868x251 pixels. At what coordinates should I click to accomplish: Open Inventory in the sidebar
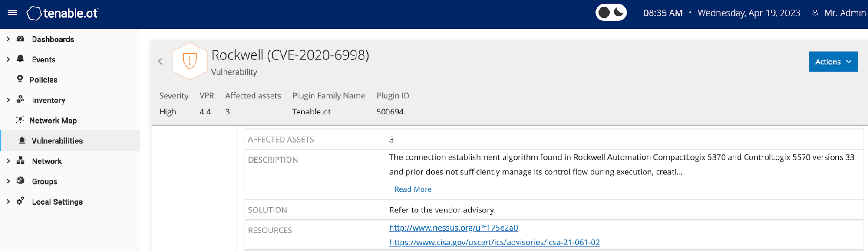click(x=48, y=101)
